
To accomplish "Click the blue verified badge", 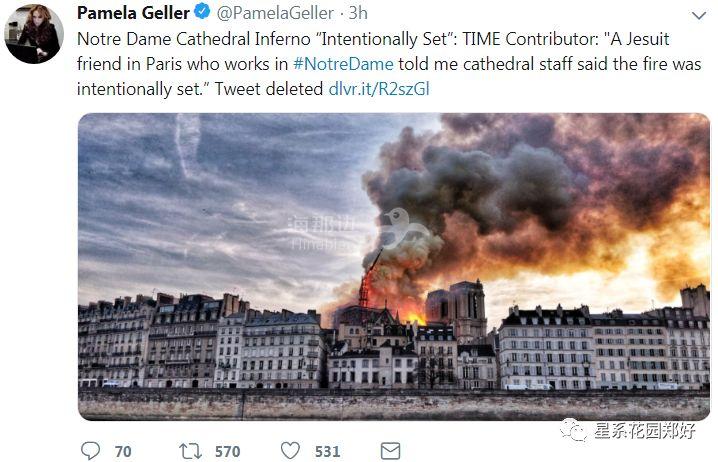I will [x=201, y=13].
